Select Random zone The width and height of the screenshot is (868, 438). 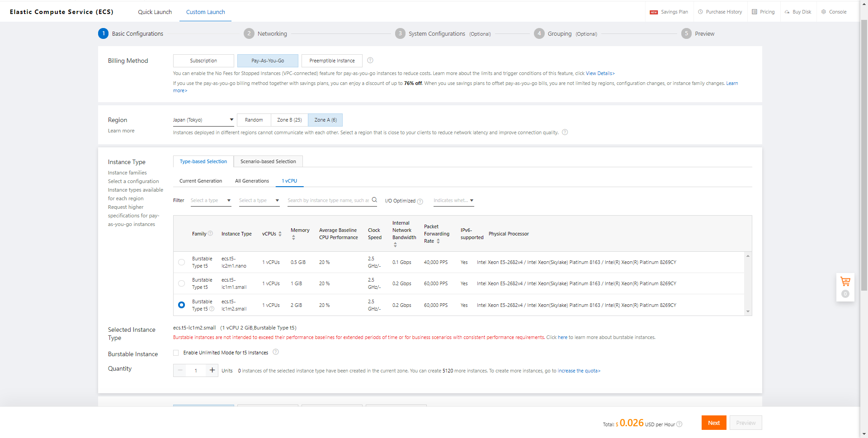254,120
